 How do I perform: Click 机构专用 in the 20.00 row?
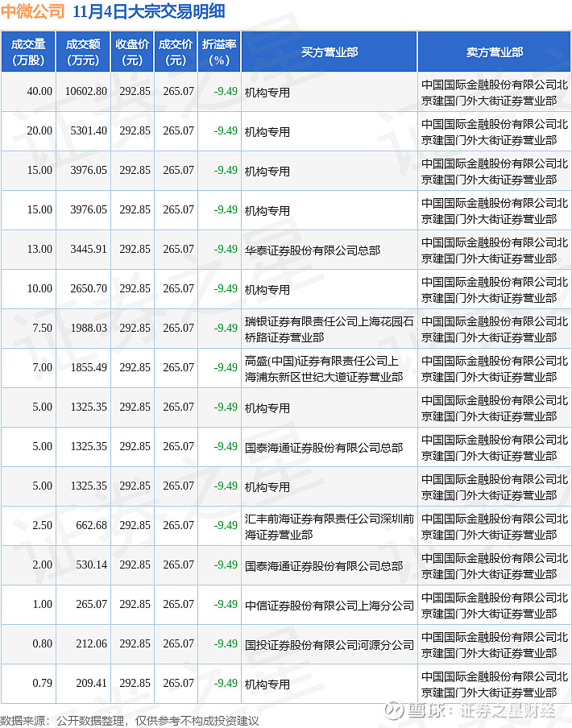pyautogui.click(x=267, y=132)
